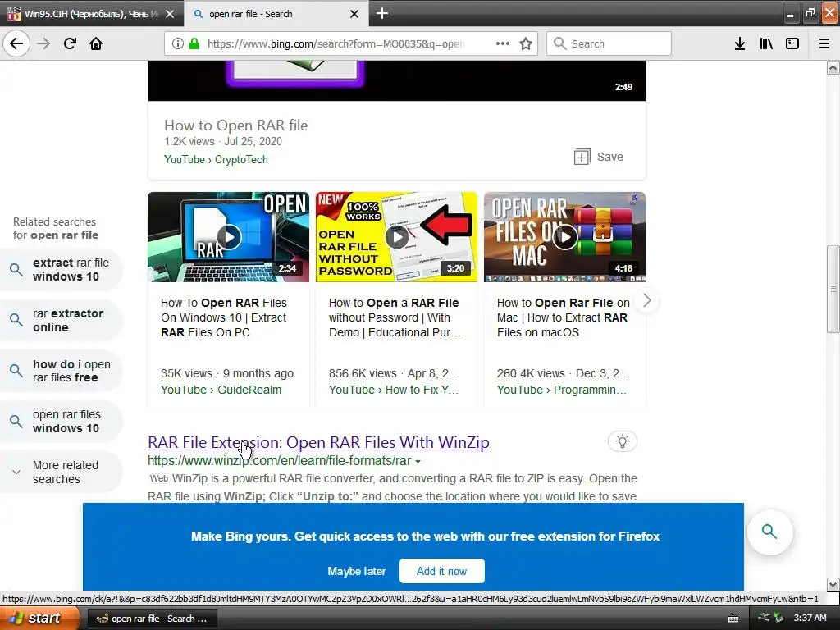The width and height of the screenshot is (840, 630).
Task: Search extract rar file windows 10
Action: pyautogui.click(x=62, y=270)
